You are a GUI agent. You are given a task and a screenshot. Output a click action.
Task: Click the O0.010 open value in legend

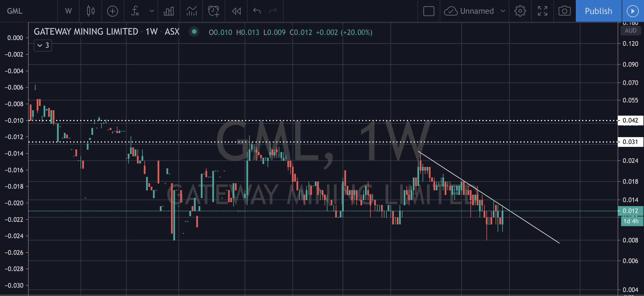[x=220, y=32]
